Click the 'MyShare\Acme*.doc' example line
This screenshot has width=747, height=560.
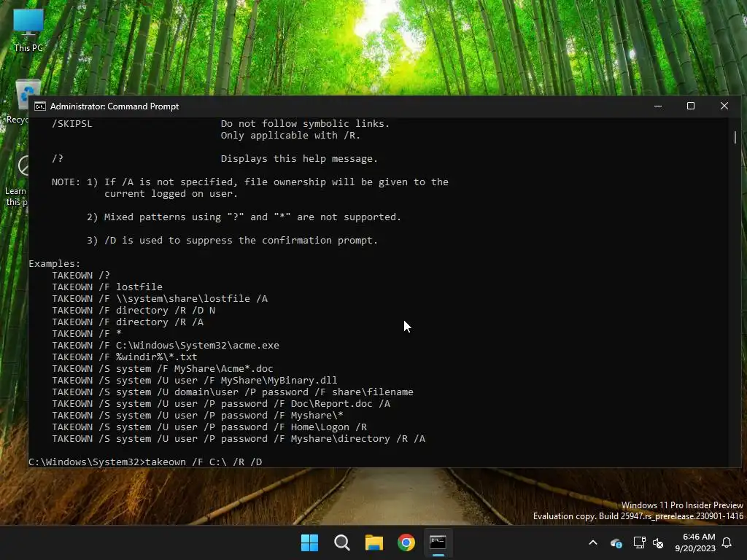163,368
